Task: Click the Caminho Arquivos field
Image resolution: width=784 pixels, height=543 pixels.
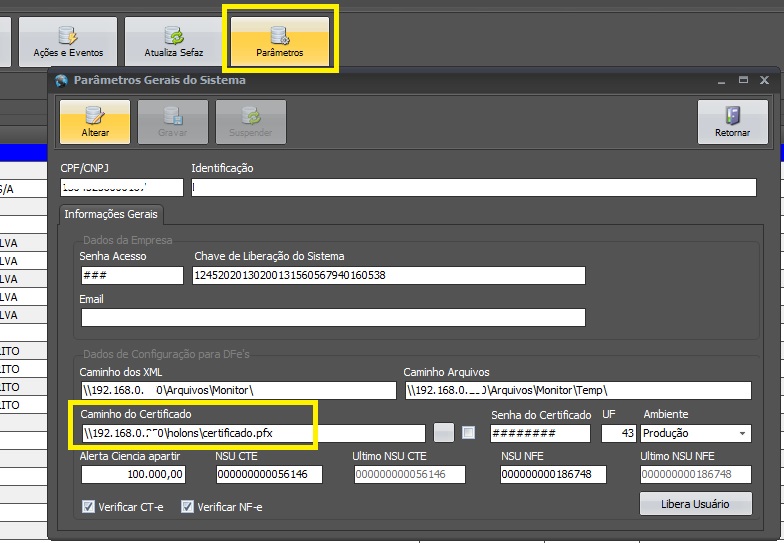Action: [x=578, y=390]
